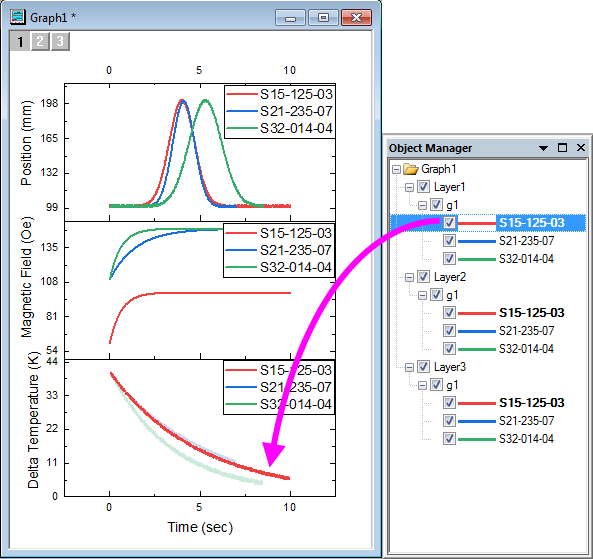Screen dimensions: 593x559
Task: Hide S32-014-04 plot in Layer3
Action: coord(449,439)
